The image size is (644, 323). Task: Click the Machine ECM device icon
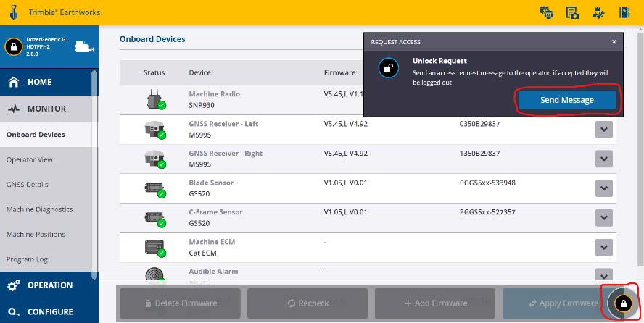tap(155, 248)
